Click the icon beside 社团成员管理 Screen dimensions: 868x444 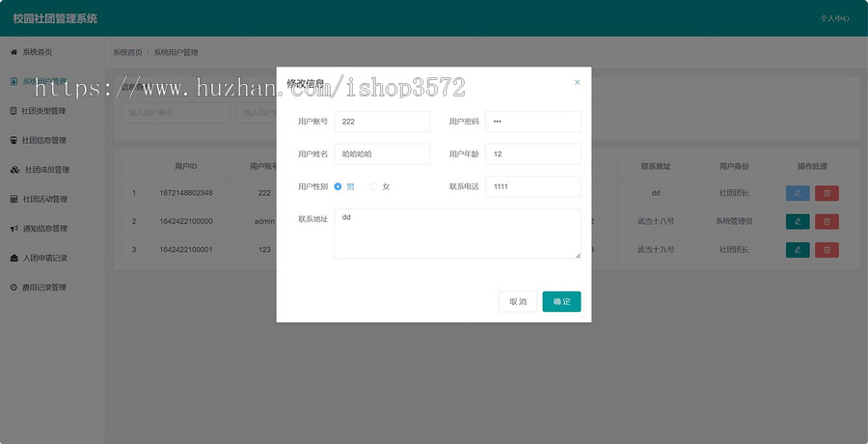tap(14, 170)
